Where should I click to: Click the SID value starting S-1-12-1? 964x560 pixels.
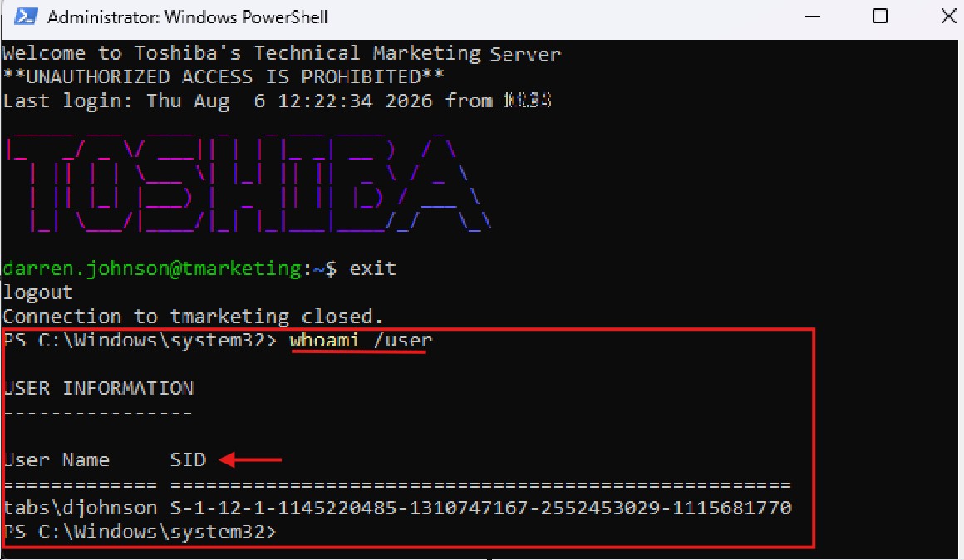(x=481, y=508)
